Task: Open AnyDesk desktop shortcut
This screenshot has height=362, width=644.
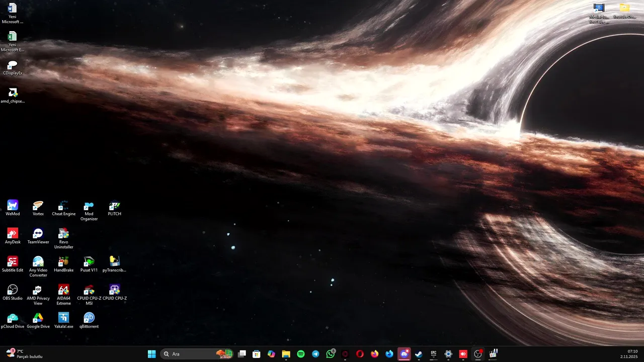Action: [x=13, y=236]
